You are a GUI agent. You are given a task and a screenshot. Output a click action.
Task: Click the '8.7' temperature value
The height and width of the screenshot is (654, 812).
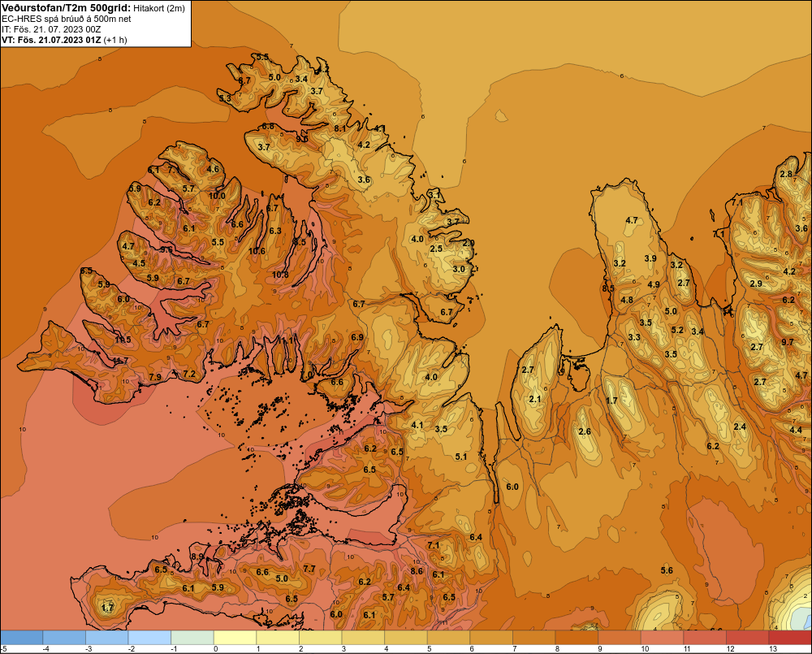[x=244, y=81]
